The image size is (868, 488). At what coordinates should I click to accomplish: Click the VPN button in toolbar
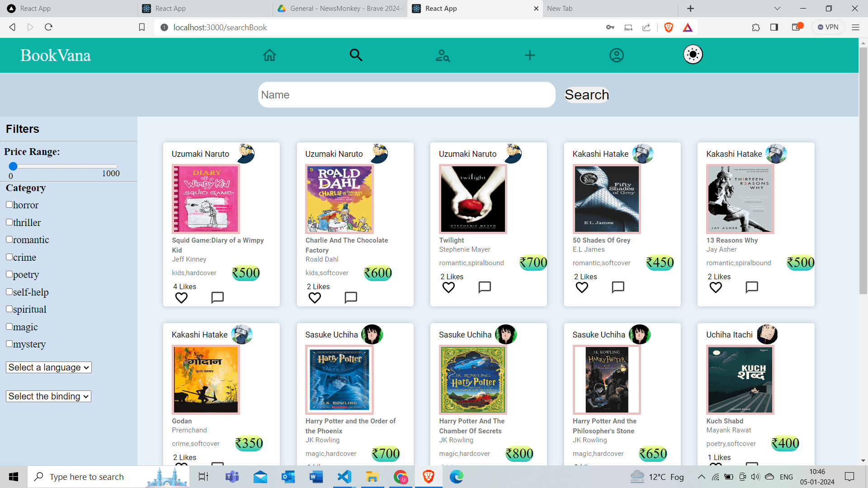click(828, 27)
